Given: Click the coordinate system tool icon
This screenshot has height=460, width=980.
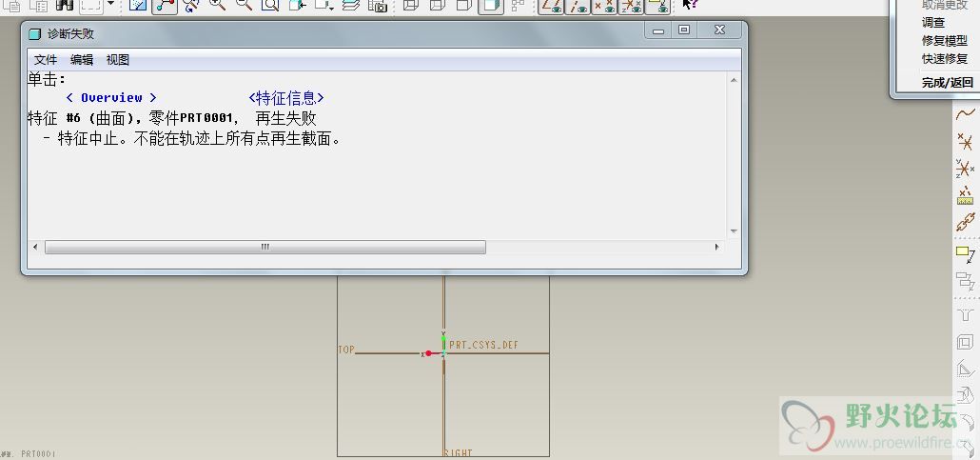Looking at the screenshot, I should 965,169.
